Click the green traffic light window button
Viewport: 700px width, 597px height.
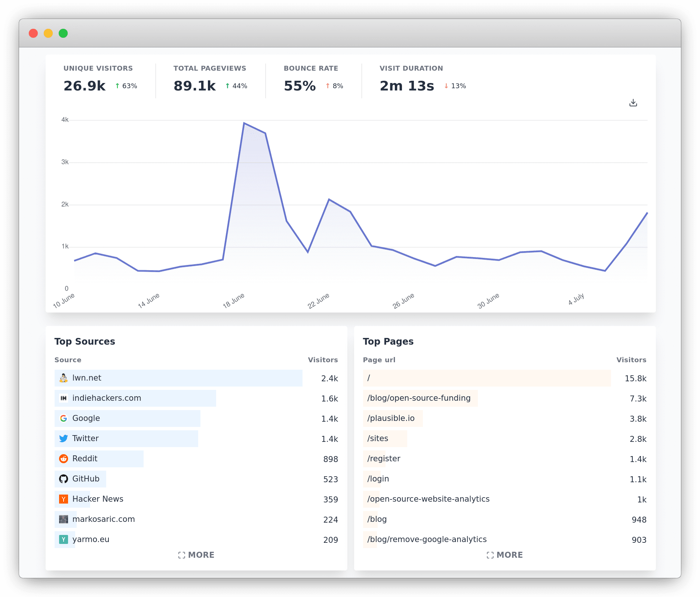[63, 33]
